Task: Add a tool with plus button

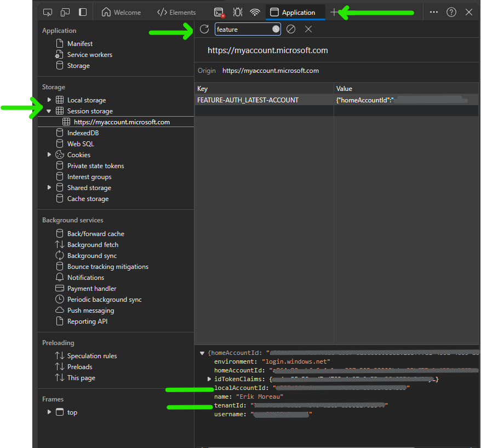Action: [x=334, y=12]
